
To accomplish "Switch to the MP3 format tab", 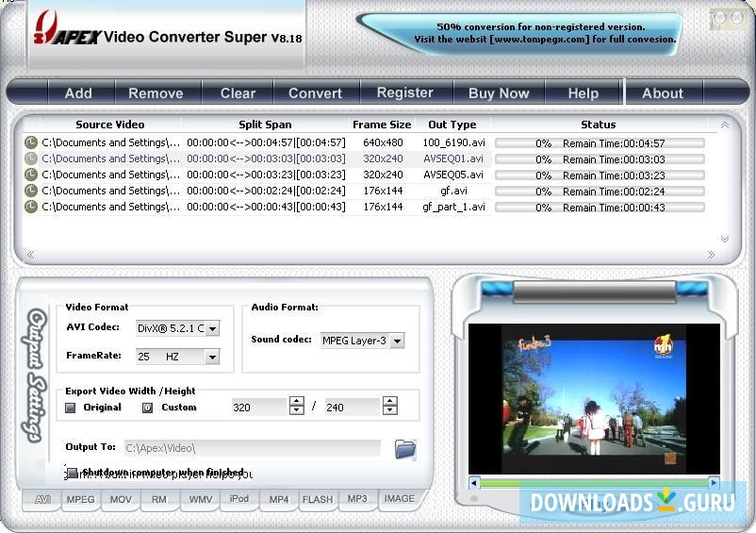I will click(x=357, y=499).
